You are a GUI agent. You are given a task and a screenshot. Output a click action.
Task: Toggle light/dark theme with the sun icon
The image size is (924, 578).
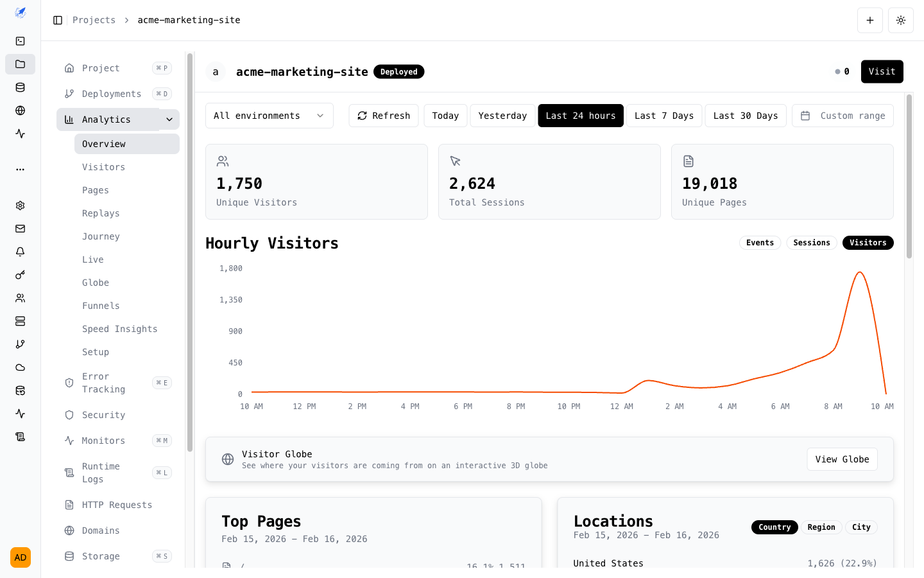click(x=901, y=20)
